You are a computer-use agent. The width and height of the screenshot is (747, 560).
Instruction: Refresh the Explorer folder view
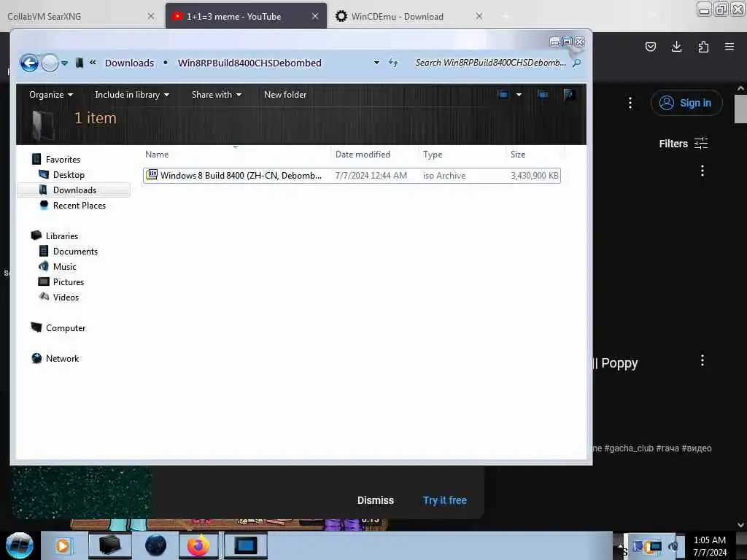pyautogui.click(x=393, y=63)
